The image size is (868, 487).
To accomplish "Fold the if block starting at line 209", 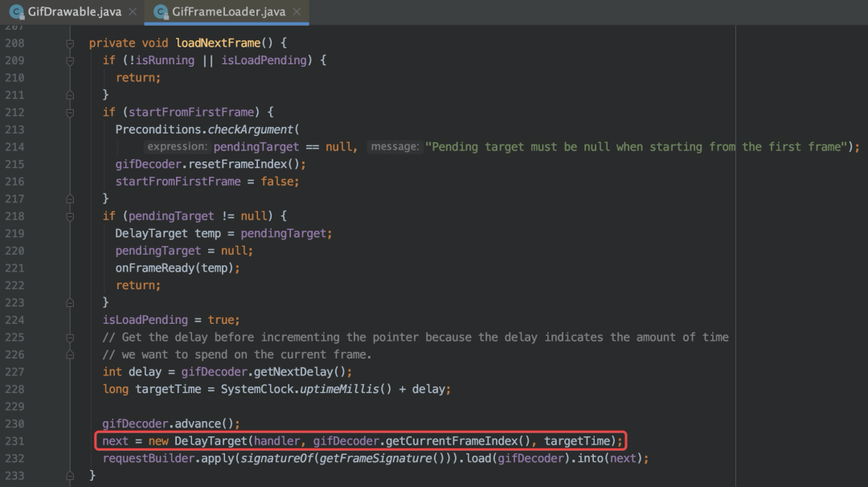I will point(70,60).
